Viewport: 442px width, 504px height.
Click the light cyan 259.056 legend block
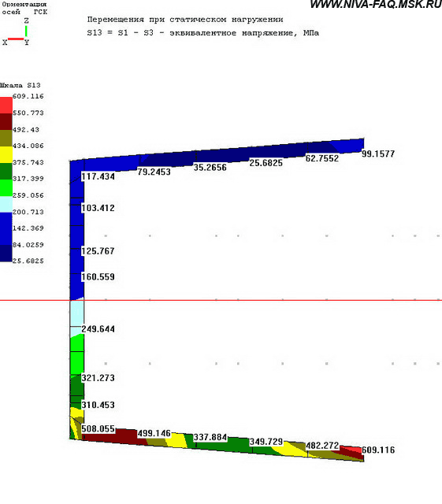tap(6, 204)
